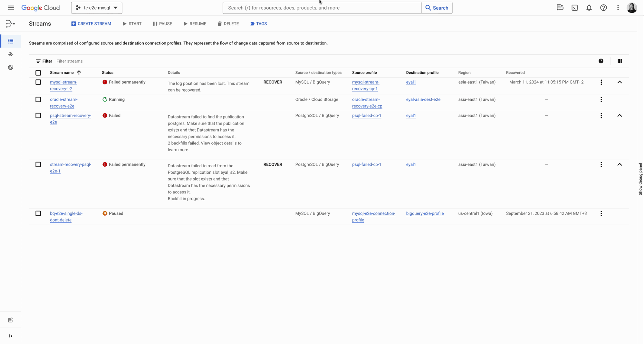The width and height of the screenshot is (644, 344).
Task: Open Connection profiles from left sidebar
Action: (11, 54)
